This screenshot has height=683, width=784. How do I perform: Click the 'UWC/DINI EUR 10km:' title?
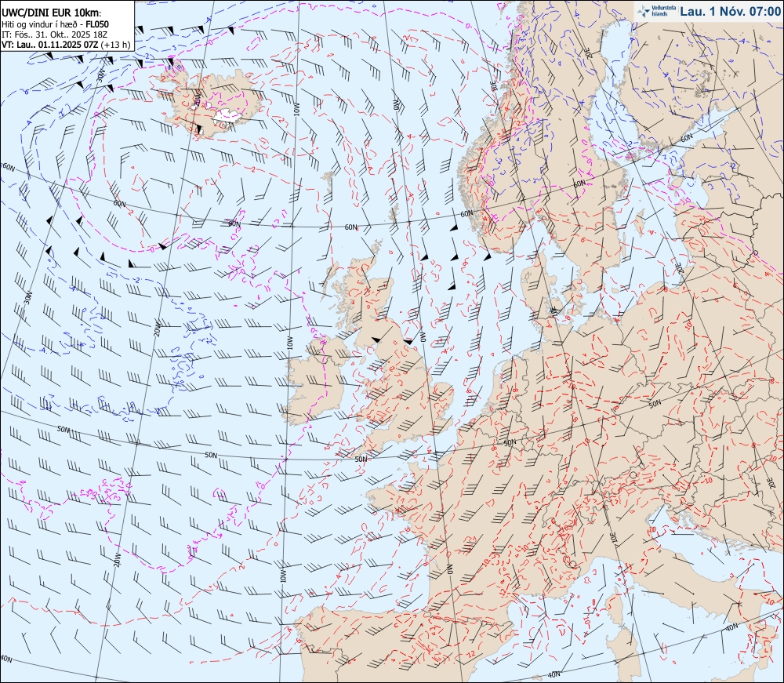click(x=51, y=13)
